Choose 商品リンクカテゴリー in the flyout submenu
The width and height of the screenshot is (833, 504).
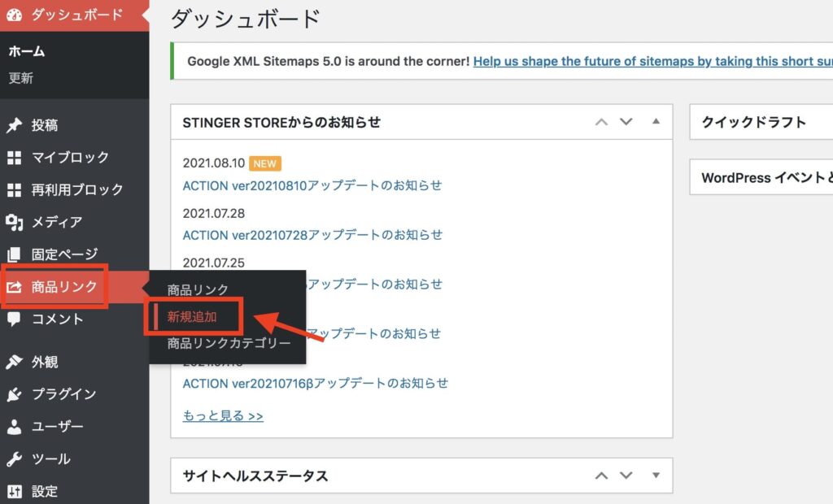point(229,344)
